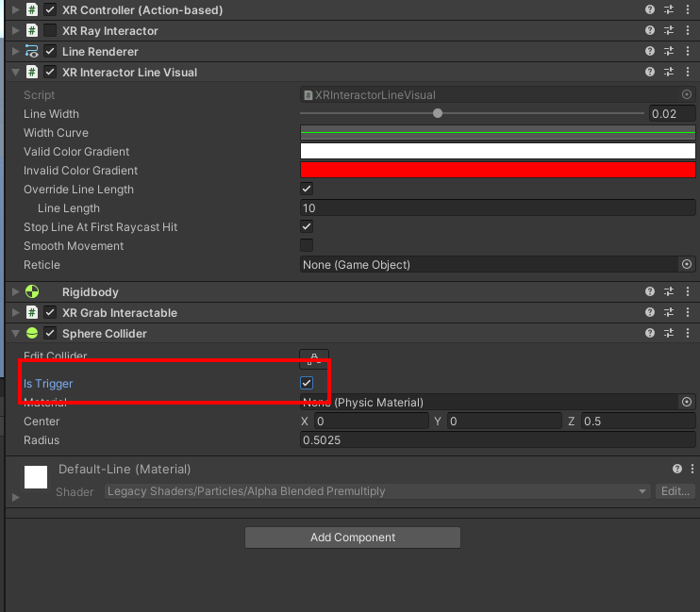700x612 pixels.
Task: Enable the XR Ray Interactor component checkbox
Action: (x=50, y=31)
